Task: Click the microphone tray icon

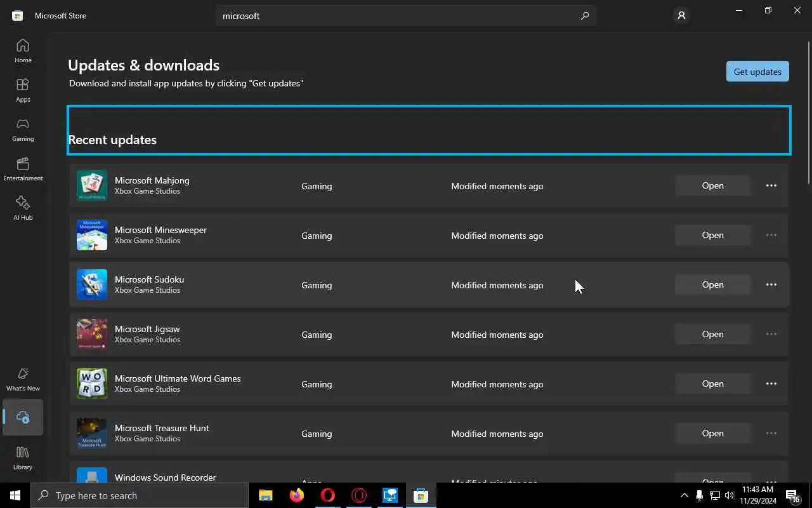Action: click(x=699, y=495)
